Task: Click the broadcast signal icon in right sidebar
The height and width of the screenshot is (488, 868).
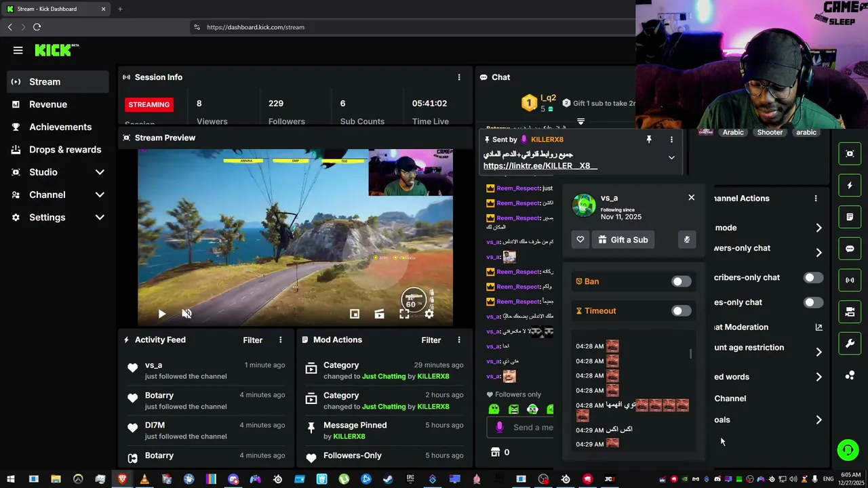Action: 850,280
